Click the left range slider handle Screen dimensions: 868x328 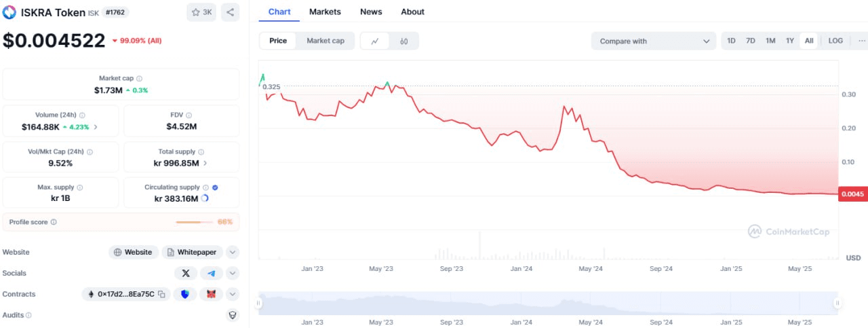coord(258,303)
